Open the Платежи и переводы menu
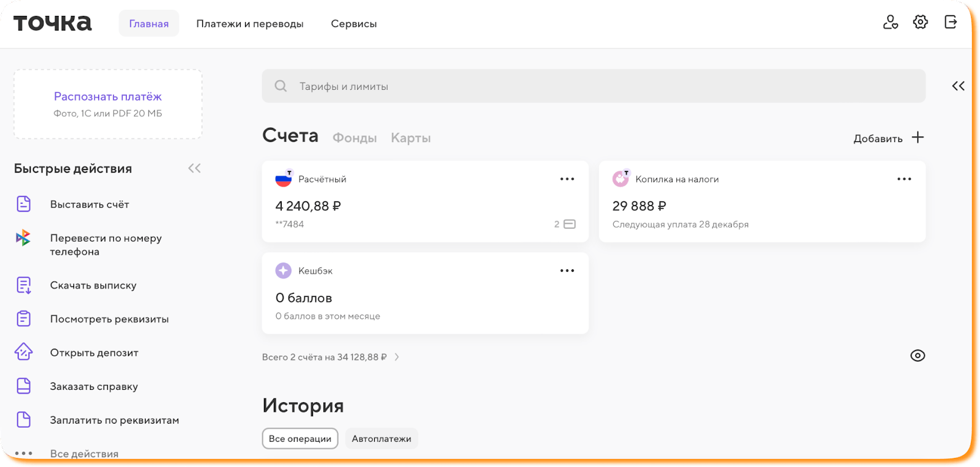 (249, 24)
